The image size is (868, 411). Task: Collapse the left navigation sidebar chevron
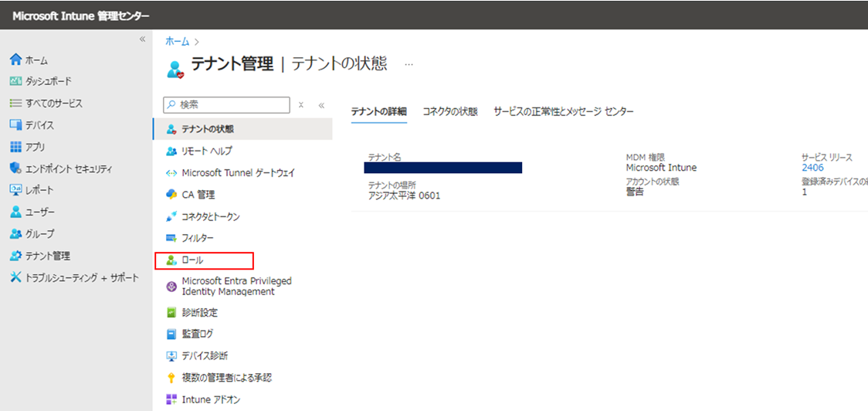click(x=142, y=39)
